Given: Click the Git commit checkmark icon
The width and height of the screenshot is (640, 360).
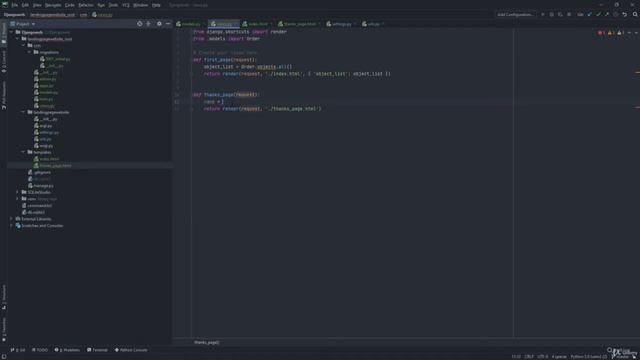Looking at the screenshot, I should coord(598,15).
